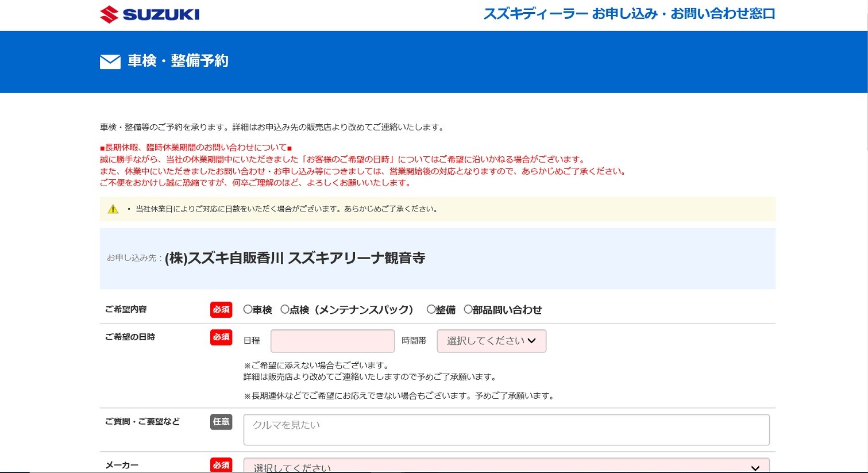Click the gray 任意 badge
Image resolution: width=868 pixels, height=473 pixels.
(221, 421)
